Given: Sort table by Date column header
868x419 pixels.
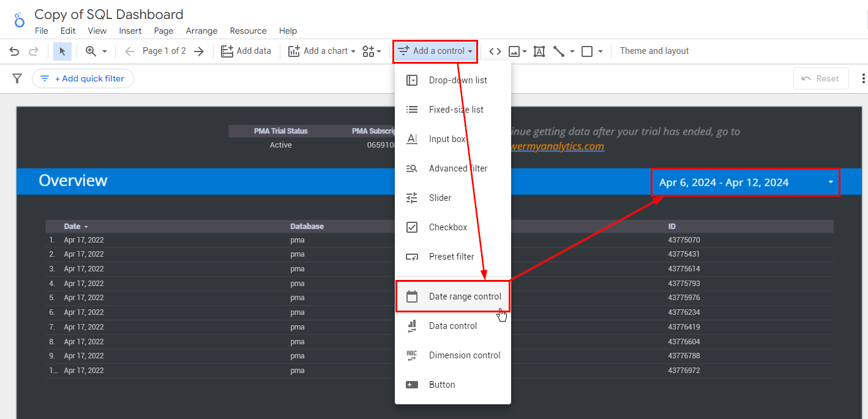Looking at the screenshot, I should (72, 227).
